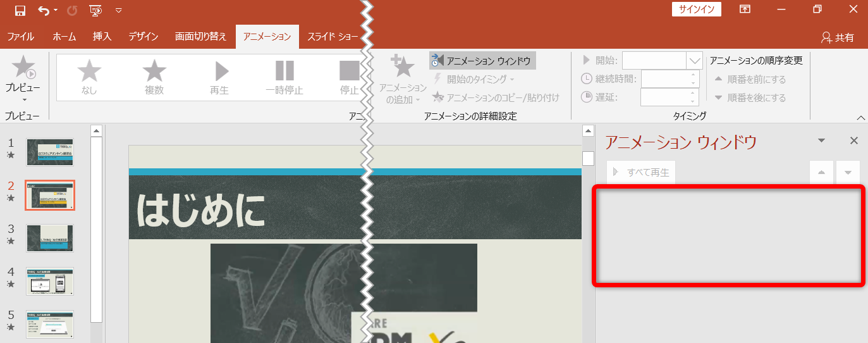Close the animation pane
The height and width of the screenshot is (343, 868).
[x=853, y=140]
